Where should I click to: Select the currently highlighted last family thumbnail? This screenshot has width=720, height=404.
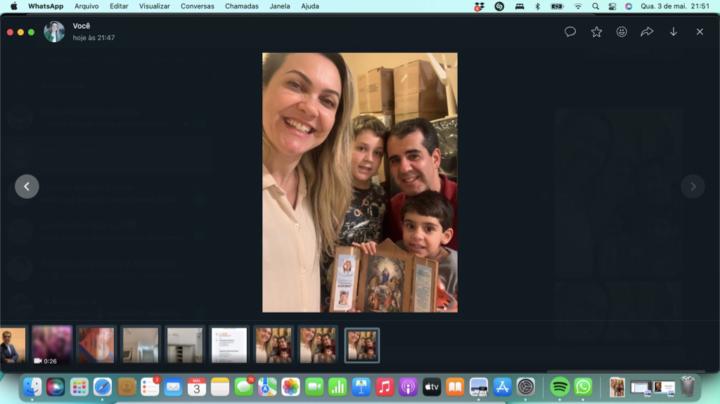tap(362, 345)
